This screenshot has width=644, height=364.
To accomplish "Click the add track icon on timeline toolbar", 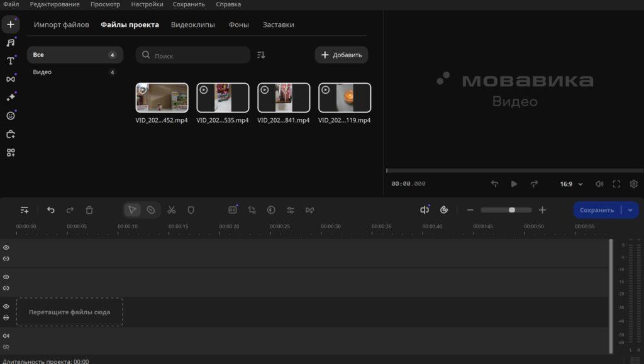I will (25, 210).
